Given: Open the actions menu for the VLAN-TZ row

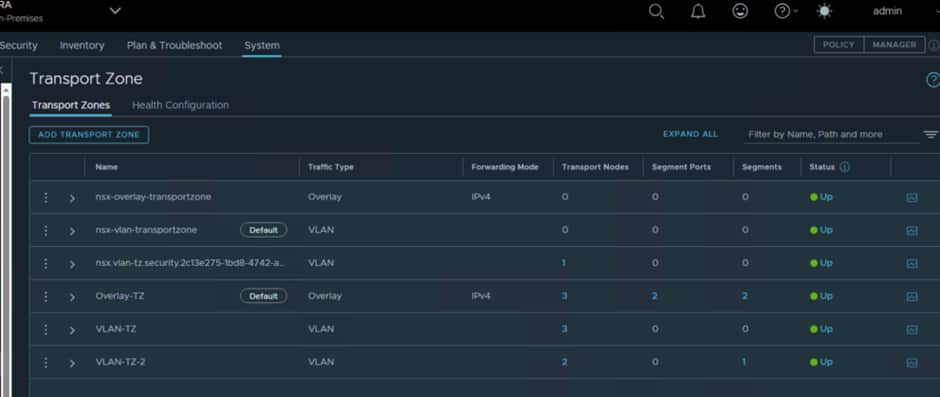Looking at the screenshot, I should [46, 329].
